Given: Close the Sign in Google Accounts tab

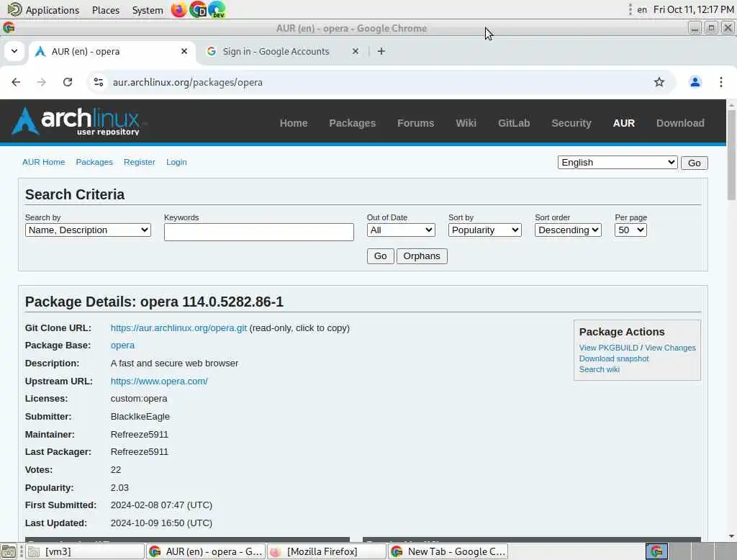Looking at the screenshot, I should 356,51.
